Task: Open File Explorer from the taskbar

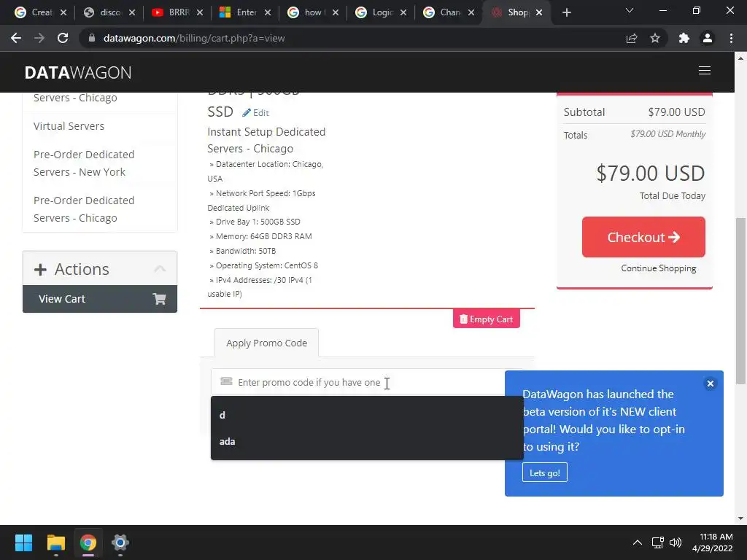Action: coord(55,542)
